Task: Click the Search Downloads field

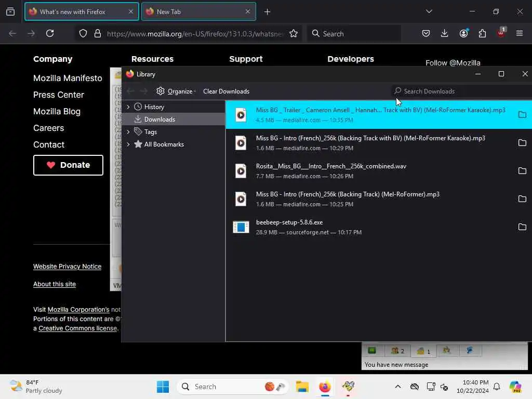Action: click(461, 91)
